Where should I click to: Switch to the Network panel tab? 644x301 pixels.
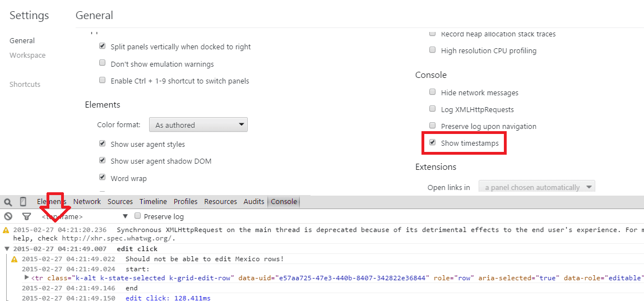point(87,202)
